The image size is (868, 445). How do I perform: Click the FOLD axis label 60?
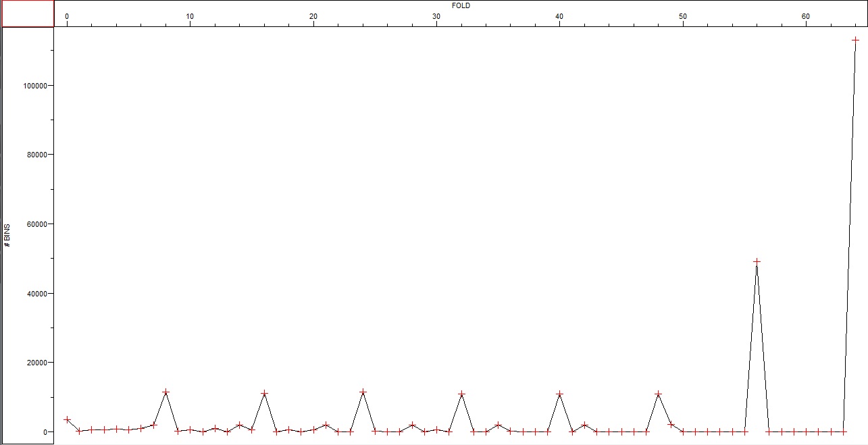(806, 16)
